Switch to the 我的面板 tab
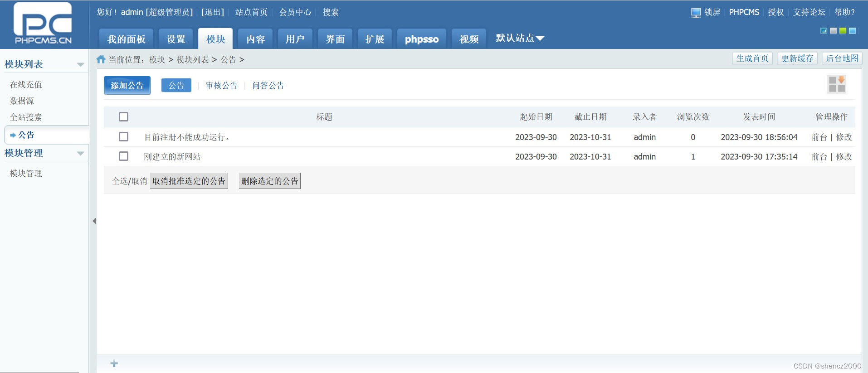 (x=126, y=39)
